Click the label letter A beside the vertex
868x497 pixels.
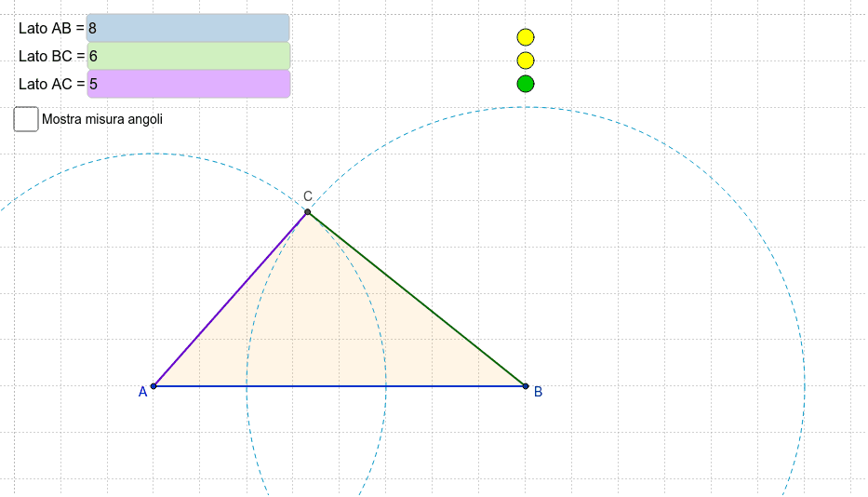point(143,392)
